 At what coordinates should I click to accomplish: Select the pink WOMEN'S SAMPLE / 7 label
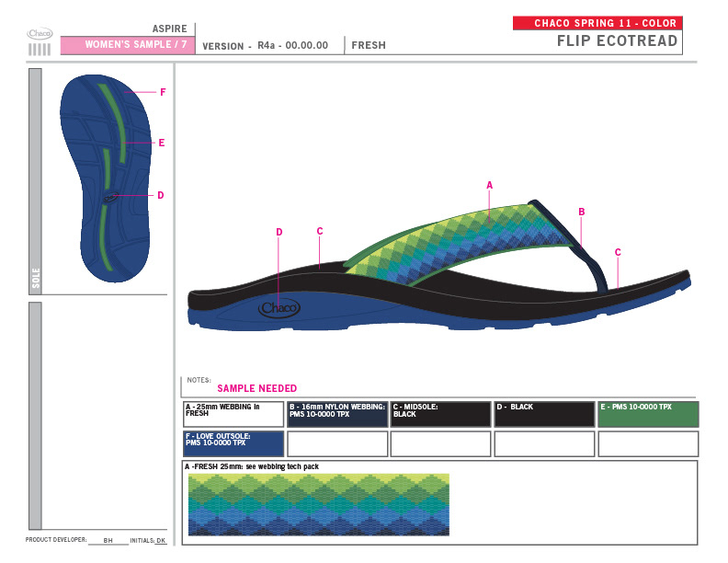pyautogui.click(x=128, y=45)
